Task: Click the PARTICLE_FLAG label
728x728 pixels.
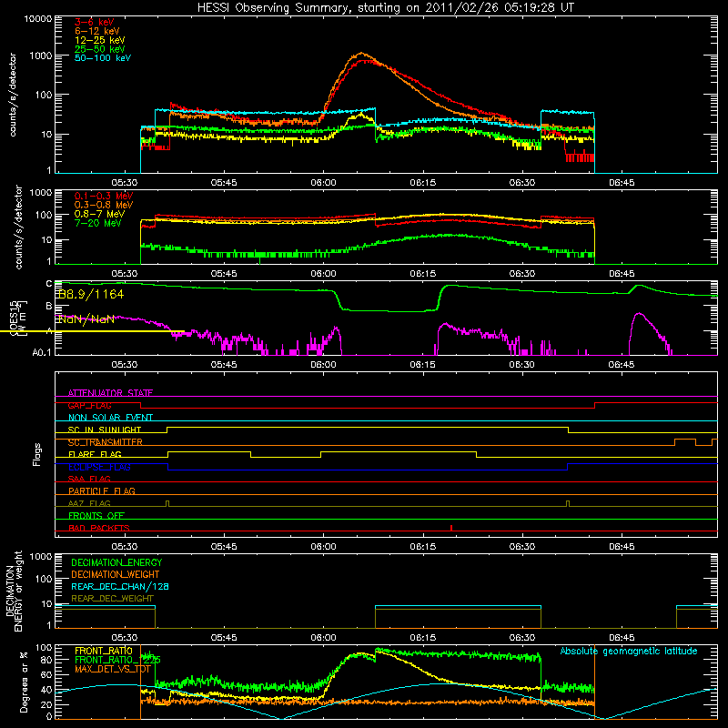Action: (x=102, y=490)
